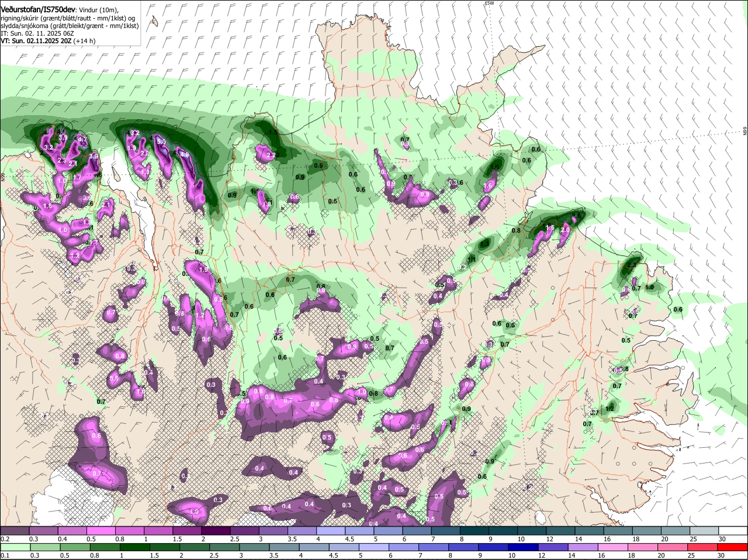
Task: Click the 'rigning/skúrir' legend description line
Action: 68,18
